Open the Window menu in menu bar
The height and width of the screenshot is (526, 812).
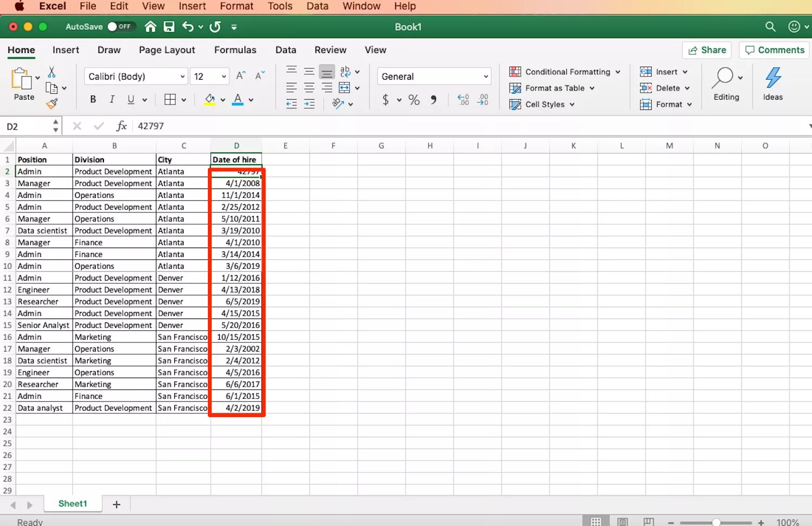point(361,6)
